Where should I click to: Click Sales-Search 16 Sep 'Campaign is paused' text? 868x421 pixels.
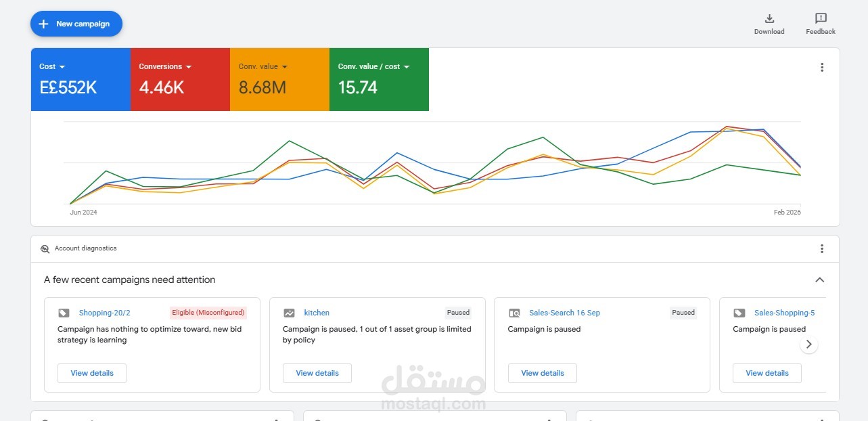click(544, 329)
